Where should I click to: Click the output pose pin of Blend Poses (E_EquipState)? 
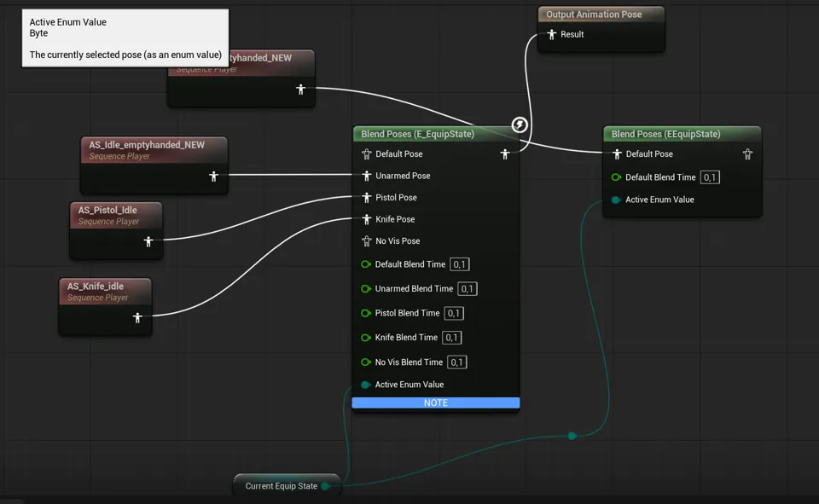(x=504, y=154)
